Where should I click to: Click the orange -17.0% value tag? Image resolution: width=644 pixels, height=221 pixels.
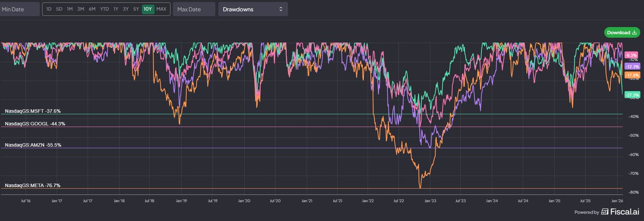633,75
